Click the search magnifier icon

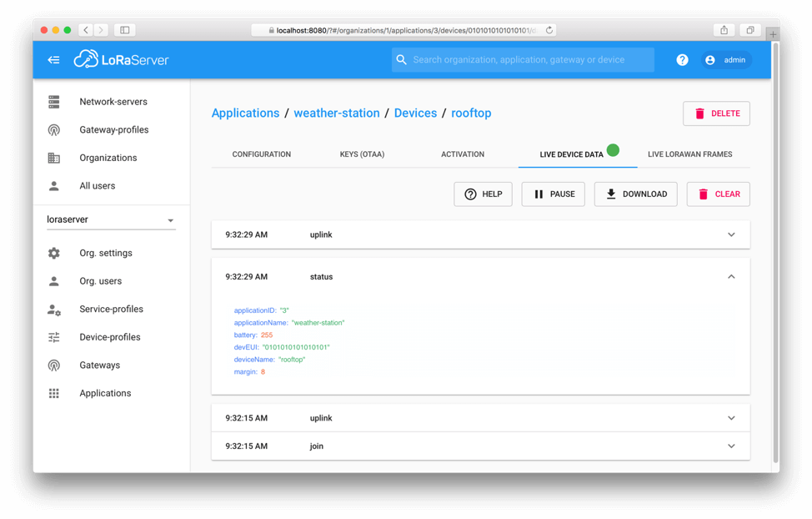[x=401, y=59]
